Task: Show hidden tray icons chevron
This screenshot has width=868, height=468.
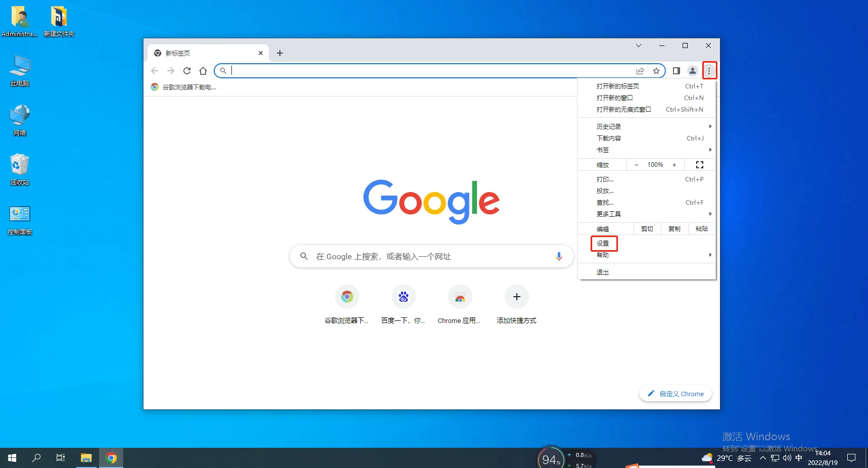Action: coord(763,458)
